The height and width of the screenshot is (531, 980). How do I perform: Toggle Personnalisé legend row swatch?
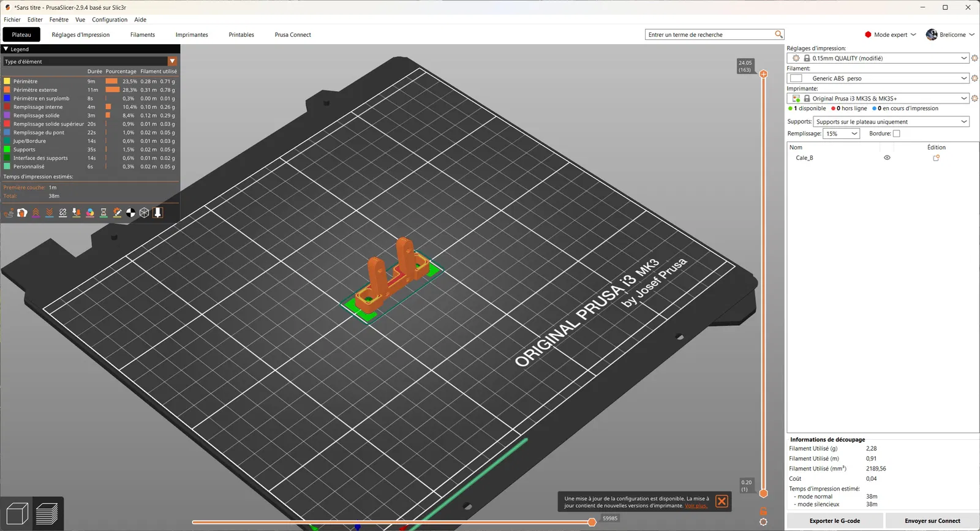7,167
